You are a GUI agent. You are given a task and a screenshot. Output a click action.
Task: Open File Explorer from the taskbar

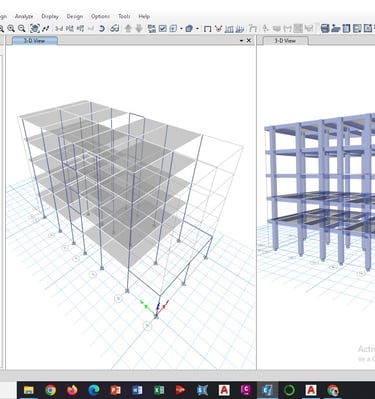pos(29,390)
